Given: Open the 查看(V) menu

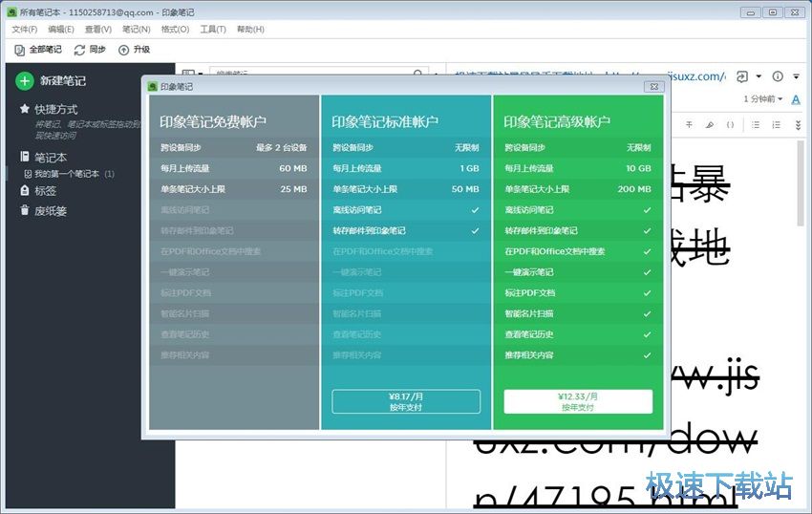Looking at the screenshot, I should (97, 30).
